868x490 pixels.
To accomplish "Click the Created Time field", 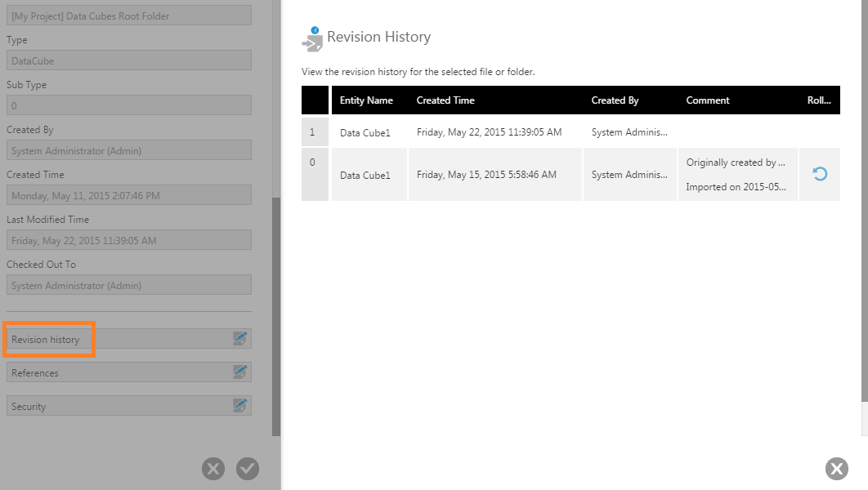I will (129, 195).
